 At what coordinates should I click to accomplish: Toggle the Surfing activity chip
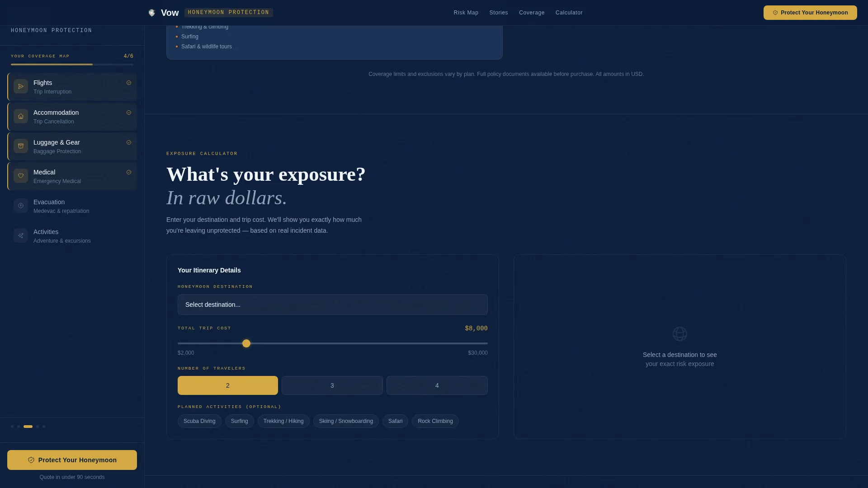[240, 421]
